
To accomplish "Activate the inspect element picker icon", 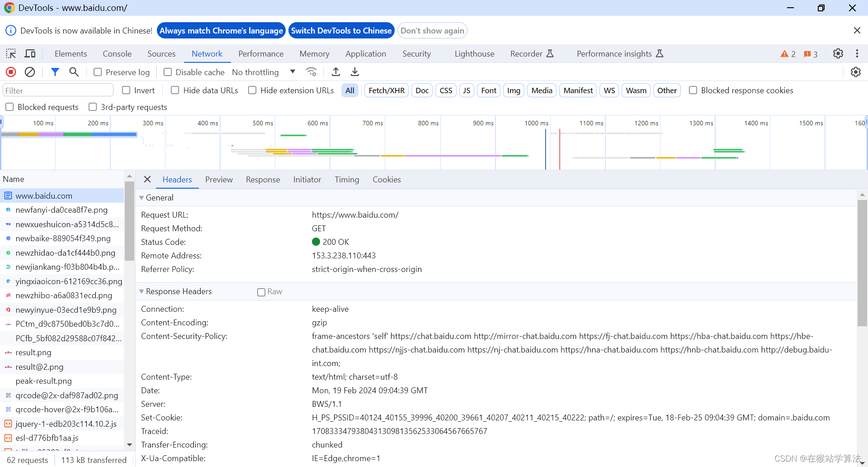I will point(11,54).
